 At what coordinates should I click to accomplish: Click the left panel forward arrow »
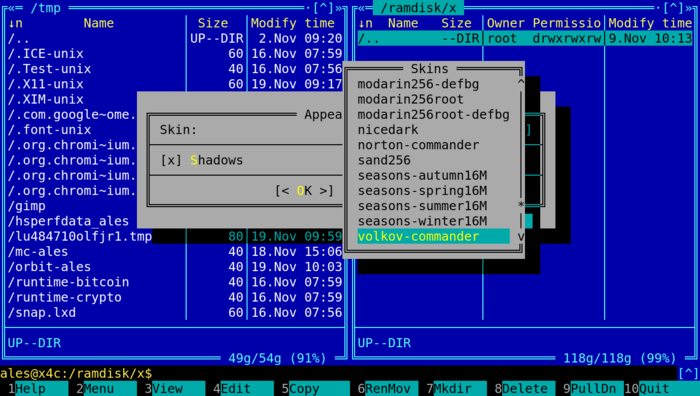coord(339,8)
